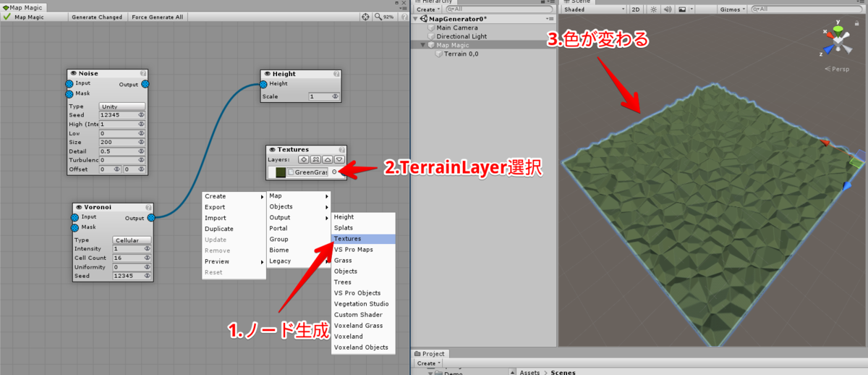Screen dimensions: 868x375
Task: Collapse the MapGenerator0 scene in Hierarchy
Action: pos(417,18)
